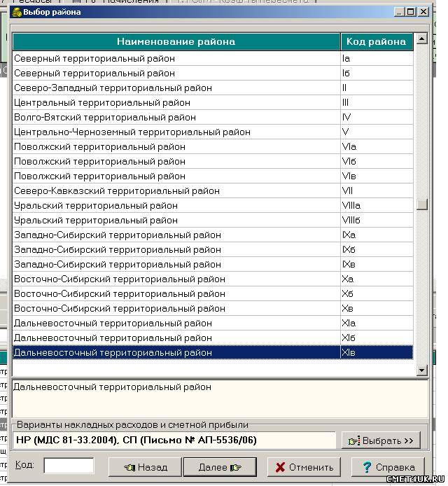448x486 pixels.
Task: Open Справка help button
Action: click(388, 467)
